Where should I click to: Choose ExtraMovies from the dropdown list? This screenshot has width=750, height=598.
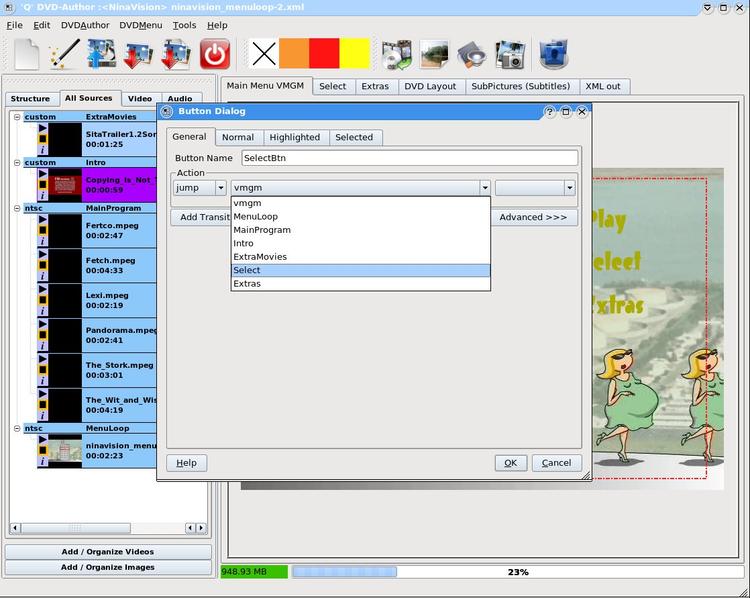point(361,257)
